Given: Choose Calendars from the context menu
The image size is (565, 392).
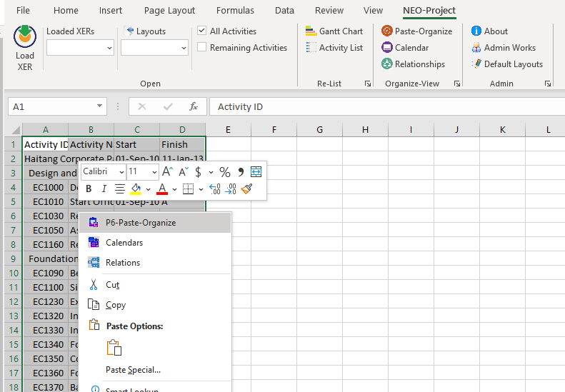Looking at the screenshot, I should point(155,243).
